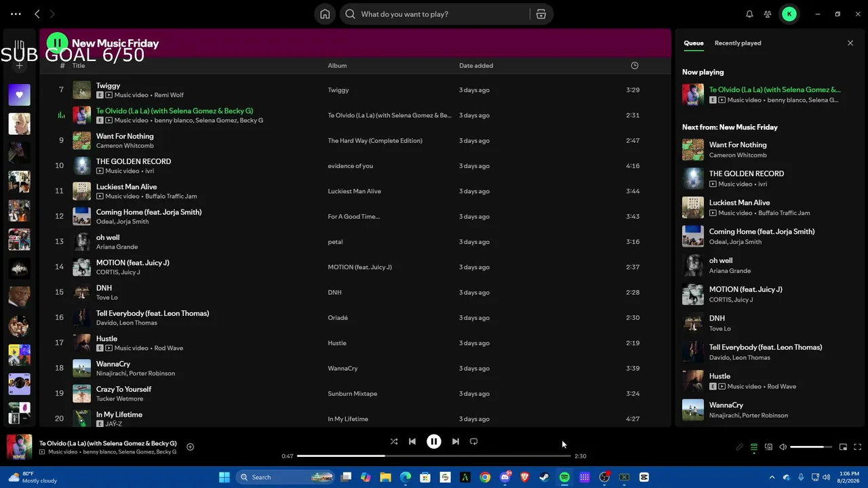Open Microsoft Edge from the taskbar
The width and height of the screenshot is (868, 488).
(406, 477)
